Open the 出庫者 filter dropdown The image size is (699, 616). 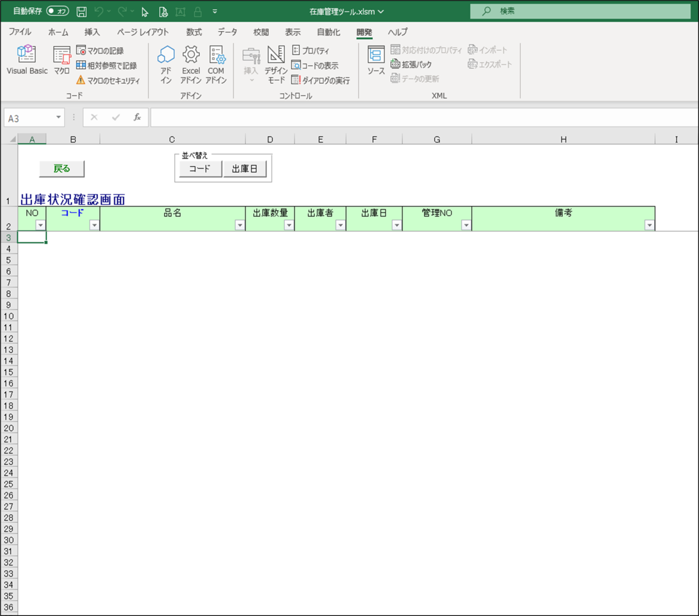tap(340, 226)
